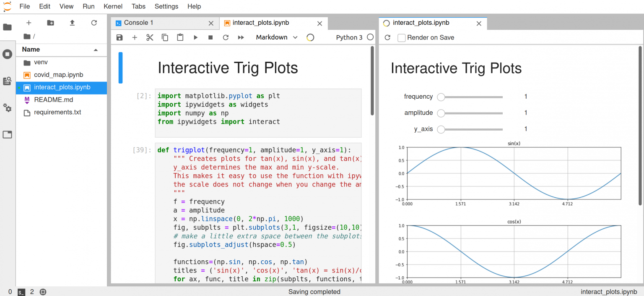Switch to the Console 1 tab

click(138, 23)
